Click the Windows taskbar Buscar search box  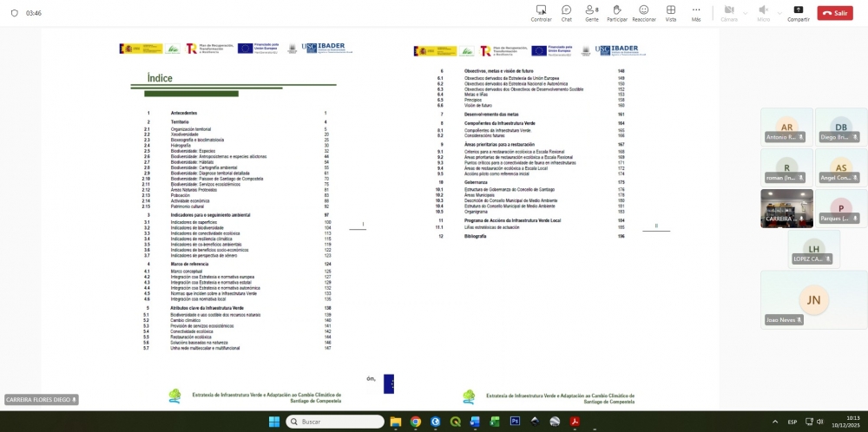pos(335,422)
